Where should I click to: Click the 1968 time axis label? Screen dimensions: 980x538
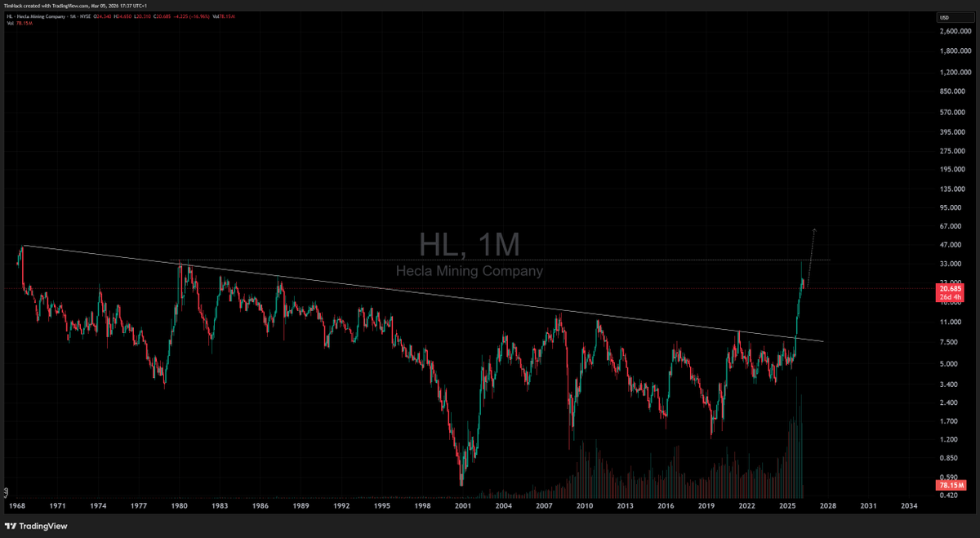point(16,506)
